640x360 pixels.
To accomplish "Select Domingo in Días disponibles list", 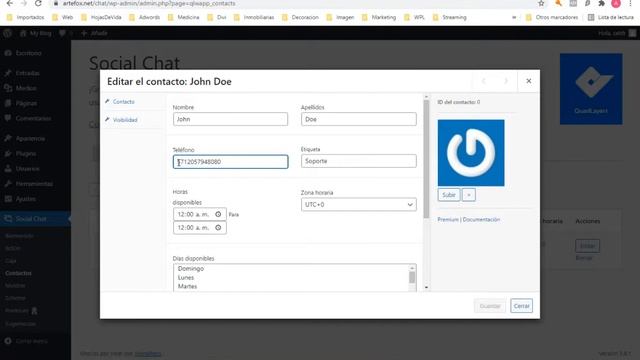I will point(191,269).
